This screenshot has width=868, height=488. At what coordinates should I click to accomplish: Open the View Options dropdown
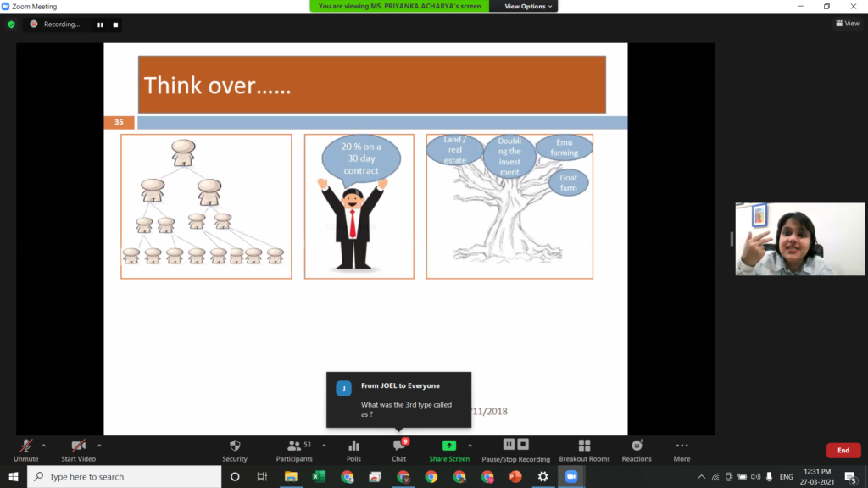click(x=528, y=6)
